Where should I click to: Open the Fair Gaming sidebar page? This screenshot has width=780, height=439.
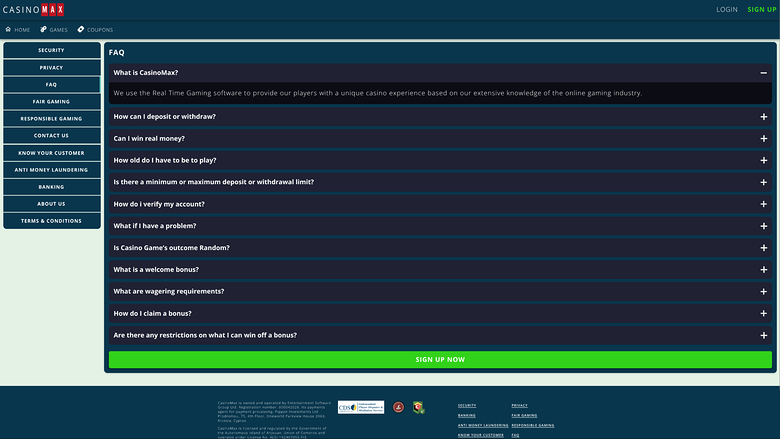[x=52, y=101]
